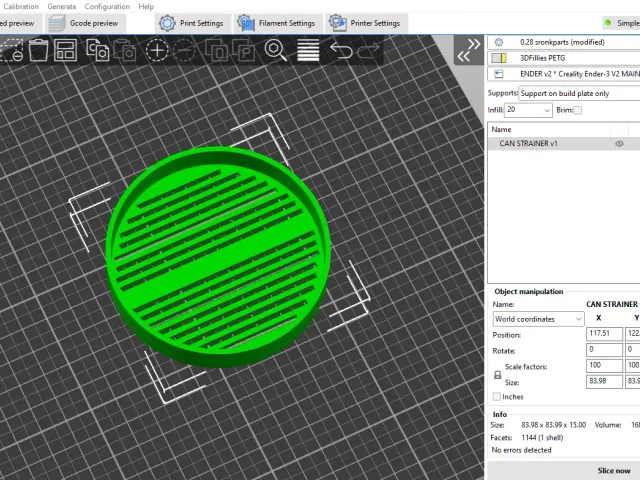Open Search with the magnifier icon
Image resolution: width=640 pixels, height=480 pixels.
tap(276, 50)
